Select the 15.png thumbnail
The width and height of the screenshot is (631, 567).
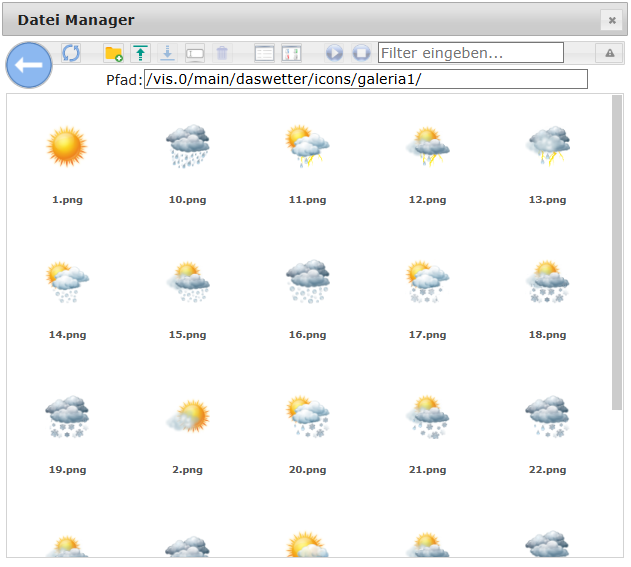pyautogui.click(x=188, y=281)
